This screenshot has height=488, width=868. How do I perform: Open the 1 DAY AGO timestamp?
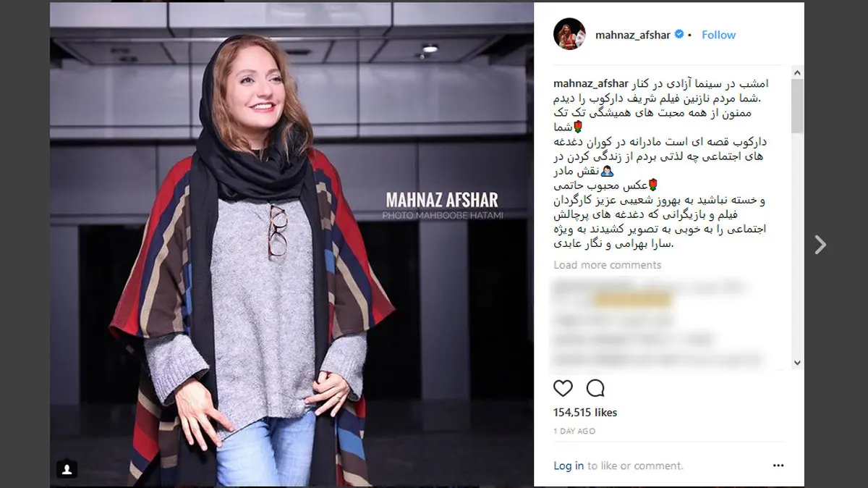click(574, 431)
